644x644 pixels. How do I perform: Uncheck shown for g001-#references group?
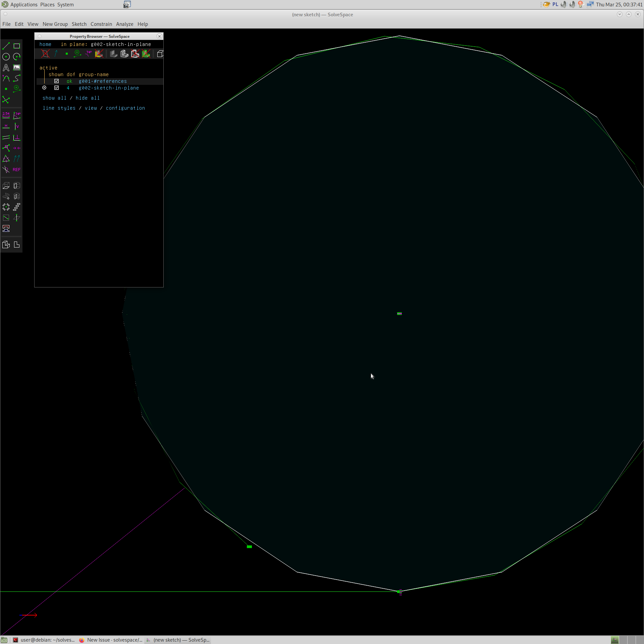point(56,81)
